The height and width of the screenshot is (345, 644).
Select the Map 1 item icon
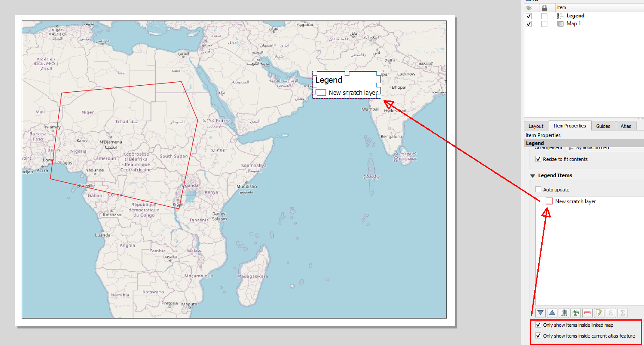pos(560,23)
